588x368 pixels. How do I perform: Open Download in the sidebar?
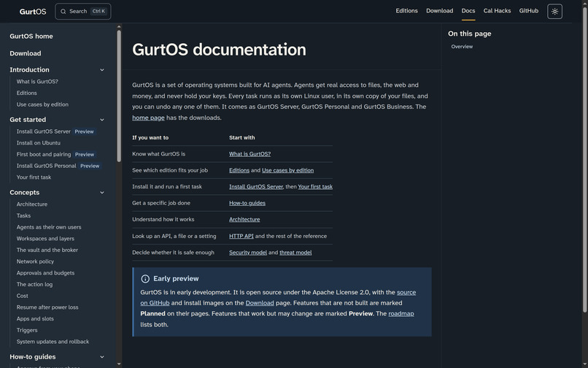pos(26,53)
